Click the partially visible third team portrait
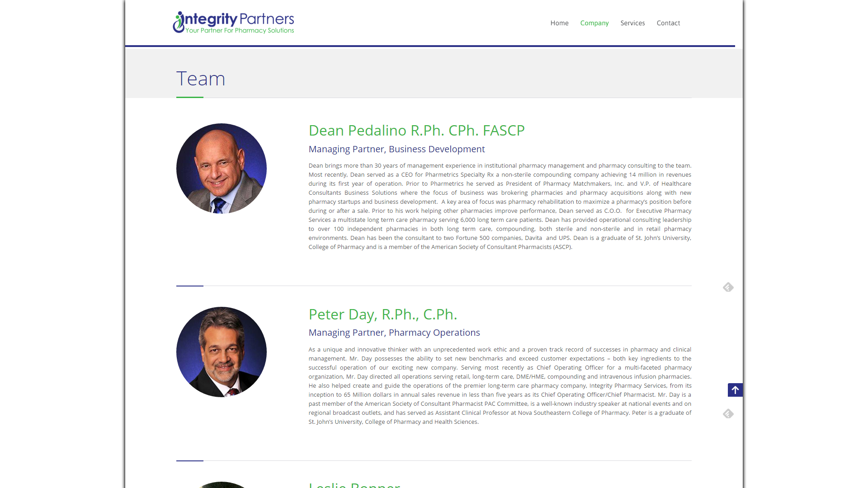868x488 pixels. click(x=222, y=485)
